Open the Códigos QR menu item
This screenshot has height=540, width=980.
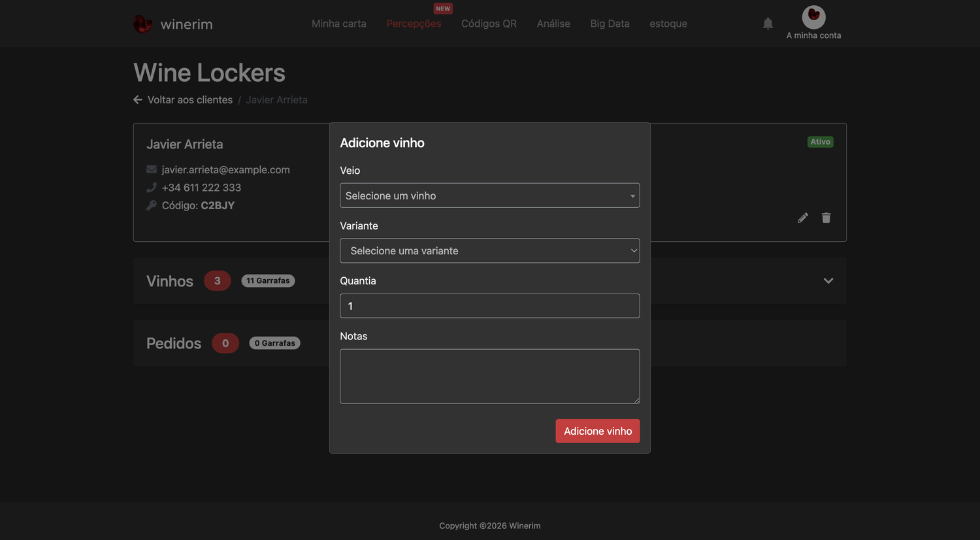(489, 24)
